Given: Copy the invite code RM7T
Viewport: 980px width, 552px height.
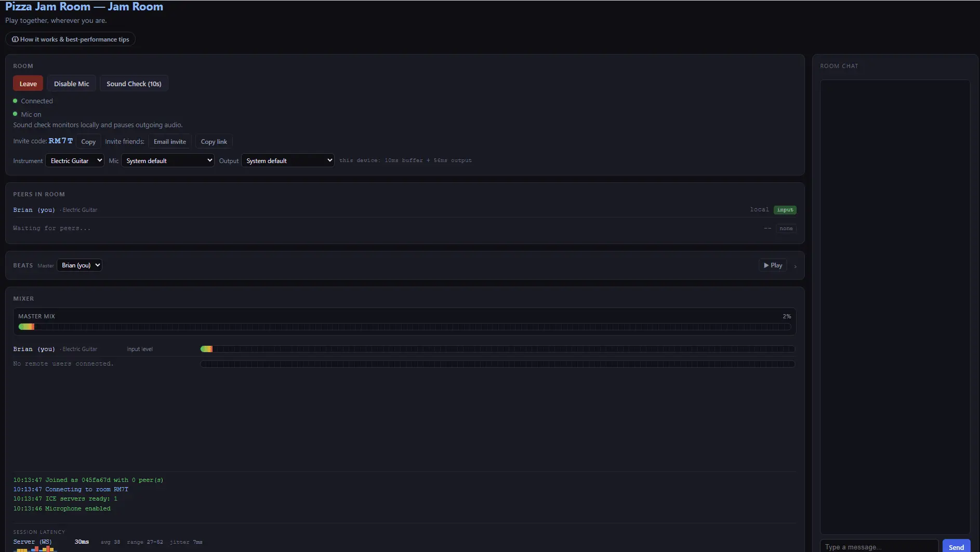Looking at the screenshot, I should [88, 141].
